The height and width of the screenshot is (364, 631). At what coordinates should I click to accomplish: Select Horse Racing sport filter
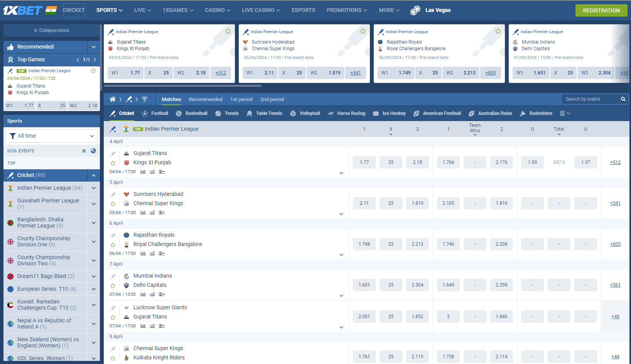(346, 113)
